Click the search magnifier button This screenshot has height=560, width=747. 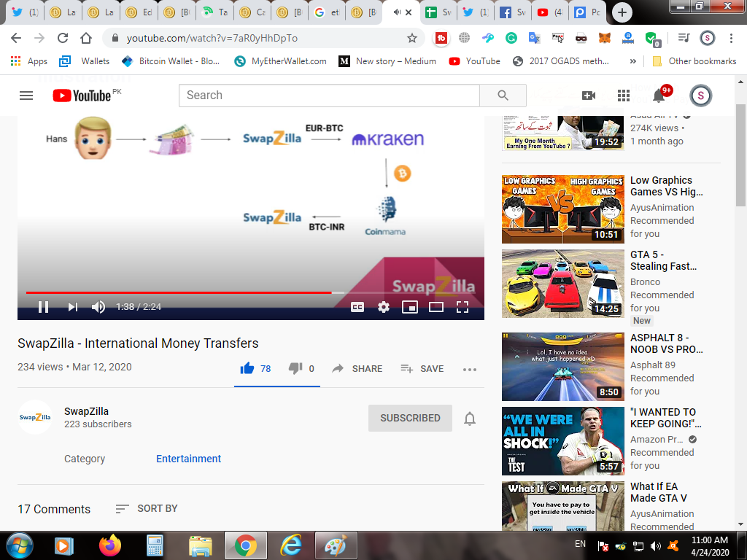503,96
